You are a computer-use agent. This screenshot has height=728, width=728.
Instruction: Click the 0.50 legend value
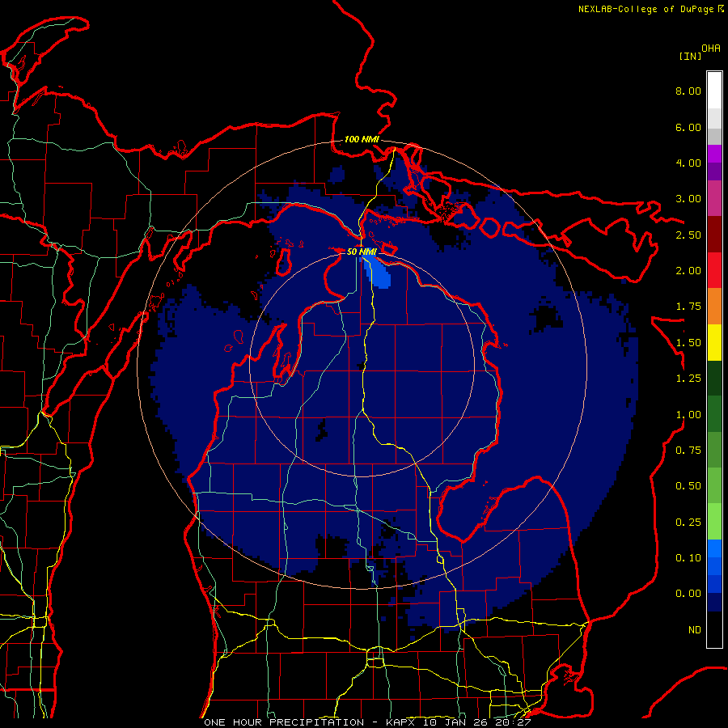[x=688, y=486]
